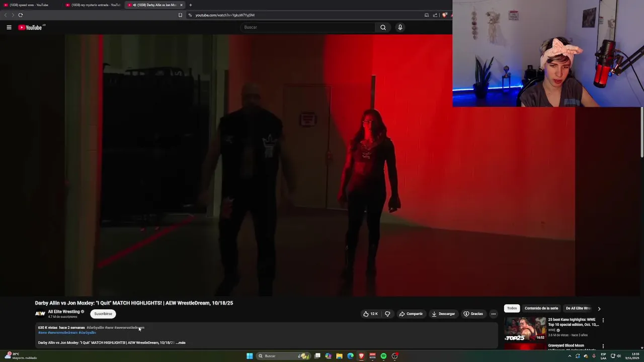Image resolution: width=644 pixels, height=362 pixels.
Task: Click the share page icon in address bar
Action: [435, 15]
